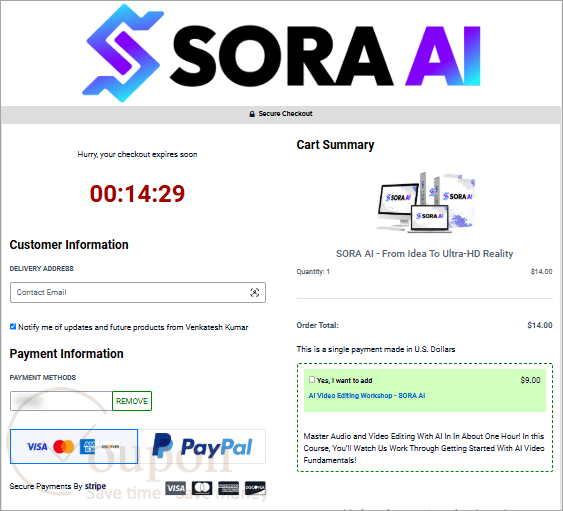Click the 00:14:29 countdown timer

click(137, 194)
